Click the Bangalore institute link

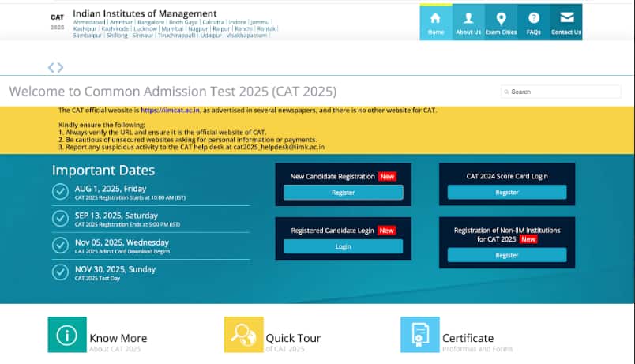(151, 22)
